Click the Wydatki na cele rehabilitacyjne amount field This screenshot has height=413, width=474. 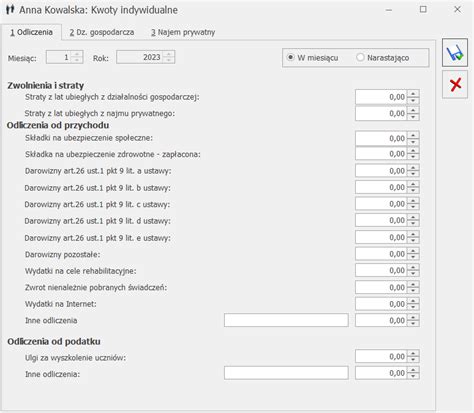click(x=381, y=270)
